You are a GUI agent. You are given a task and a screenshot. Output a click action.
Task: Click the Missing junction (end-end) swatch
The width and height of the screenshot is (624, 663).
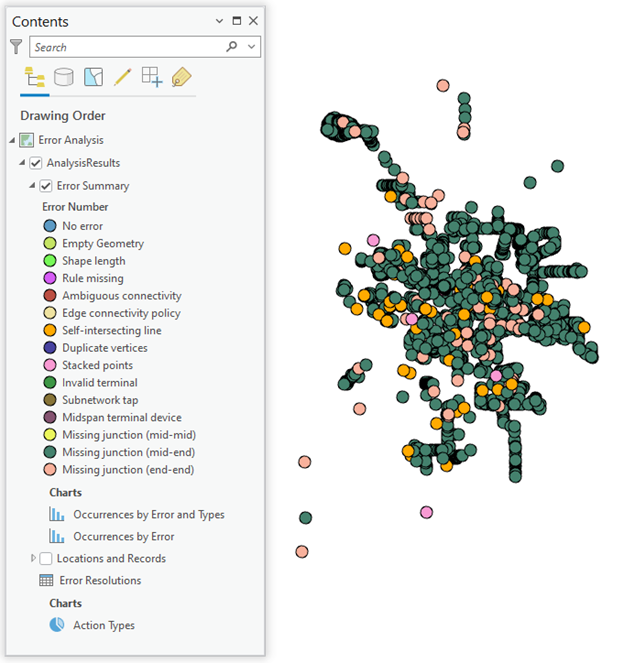pyautogui.click(x=50, y=469)
